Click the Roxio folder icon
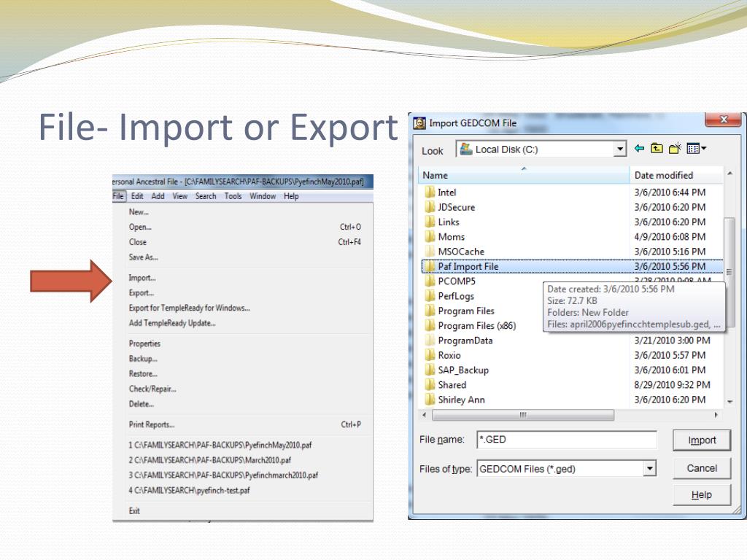Viewport: 747px width, 560px height. [x=430, y=355]
